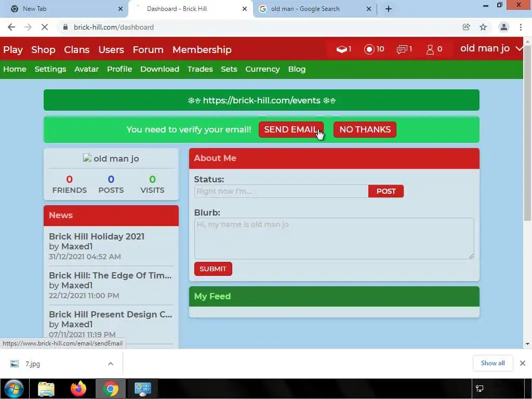Click the broken avatar image beside old man jo
The height and width of the screenshot is (399, 532).
pyautogui.click(x=87, y=158)
